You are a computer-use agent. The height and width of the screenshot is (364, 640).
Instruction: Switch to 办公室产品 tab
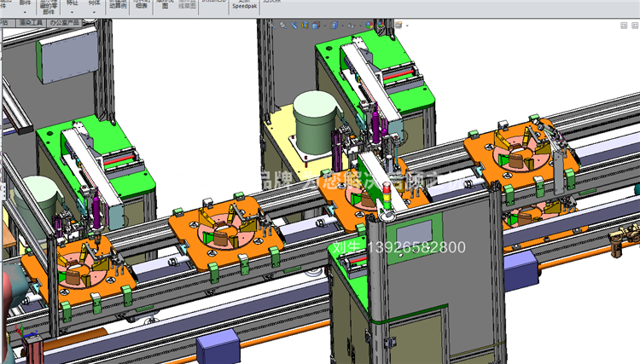click(65, 23)
